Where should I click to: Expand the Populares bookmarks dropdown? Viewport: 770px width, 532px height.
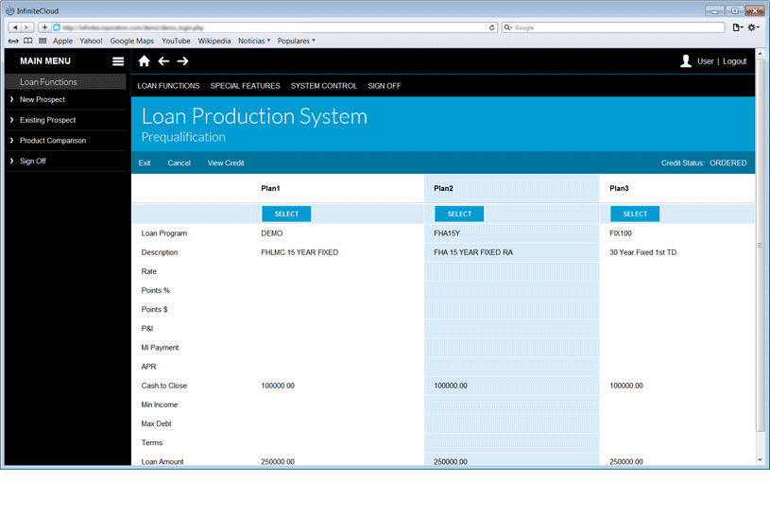(296, 41)
